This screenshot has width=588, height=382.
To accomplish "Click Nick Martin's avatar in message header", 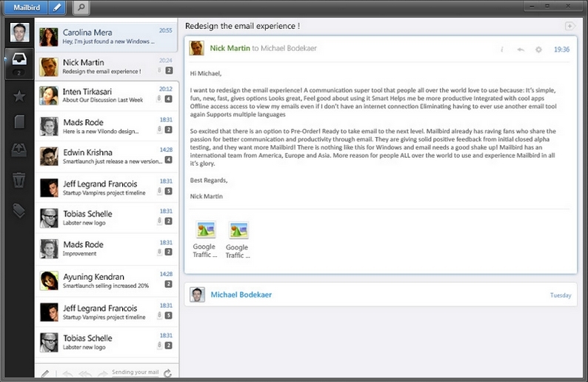I will (x=196, y=48).
